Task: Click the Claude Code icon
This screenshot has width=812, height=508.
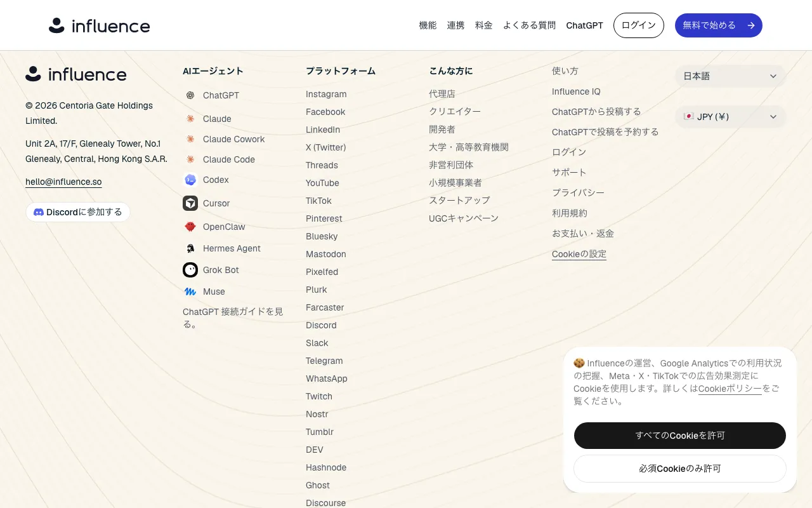Action: (x=190, y=159)
